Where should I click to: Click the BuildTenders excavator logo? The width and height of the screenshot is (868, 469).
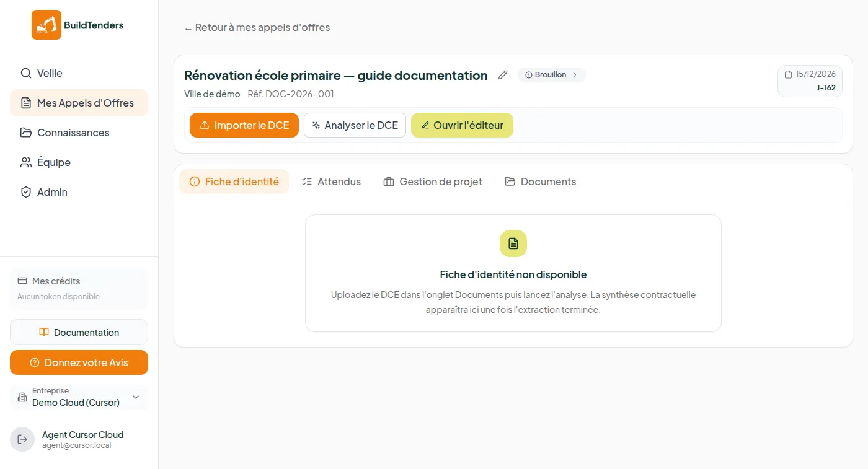46,25
